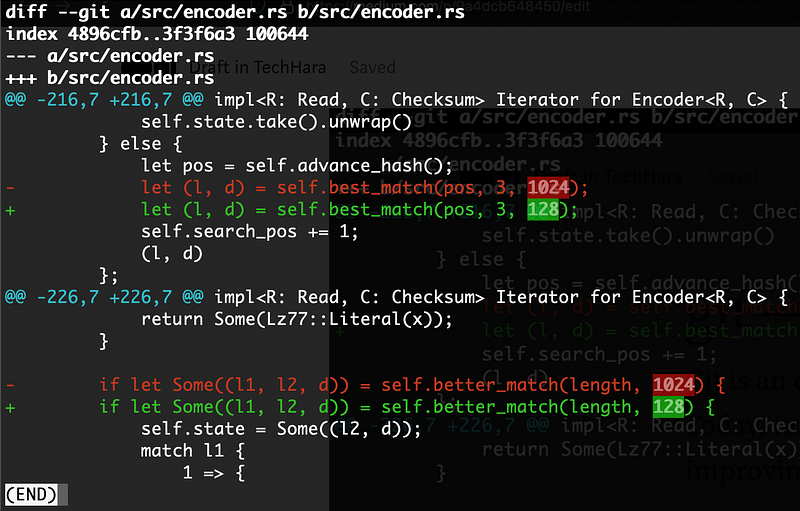The height and width of the screenshot is (511, 800).
Task: Click the plus marker of added best_match line
Action: 10,210
